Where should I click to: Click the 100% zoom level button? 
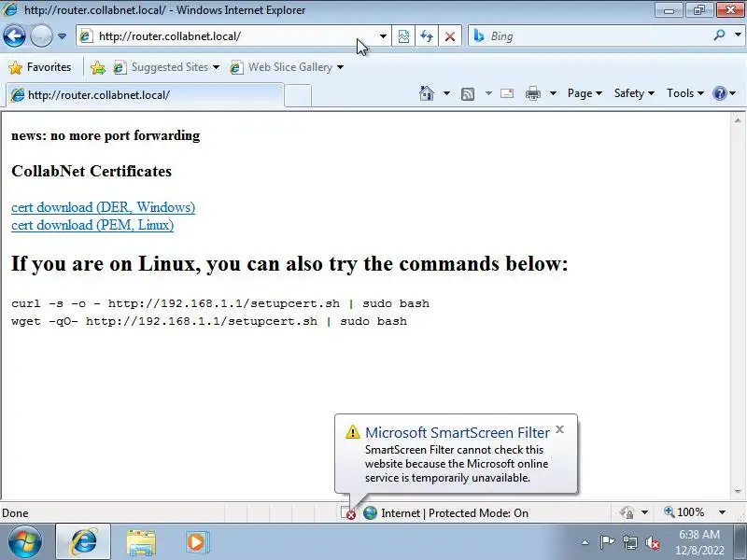[684, 512]
